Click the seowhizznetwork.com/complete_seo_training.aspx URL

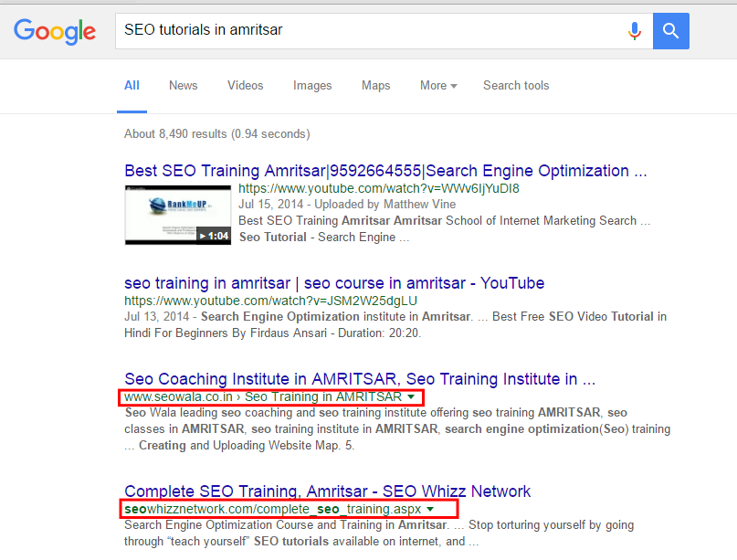coord(273,509)
